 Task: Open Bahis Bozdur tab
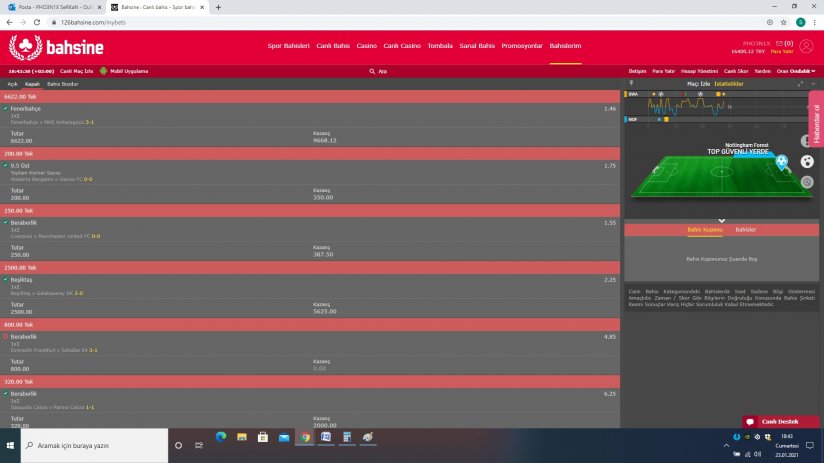click(x=63, y=84)
